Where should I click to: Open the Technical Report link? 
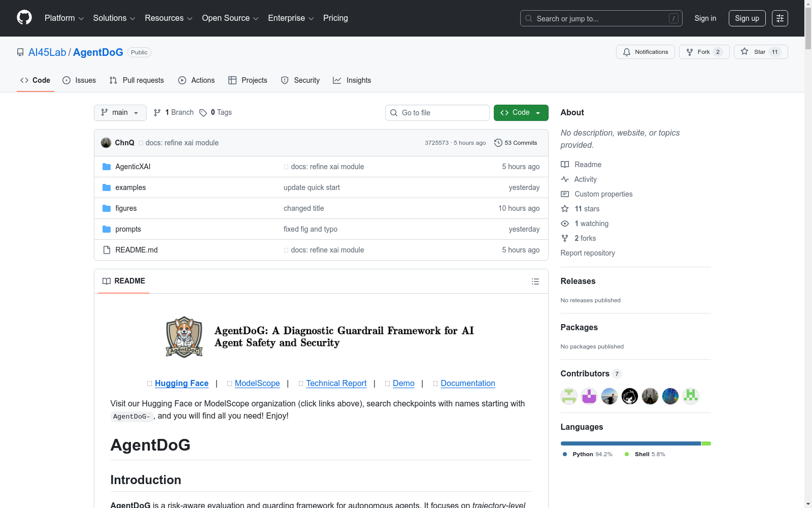(x=336, y=384)
